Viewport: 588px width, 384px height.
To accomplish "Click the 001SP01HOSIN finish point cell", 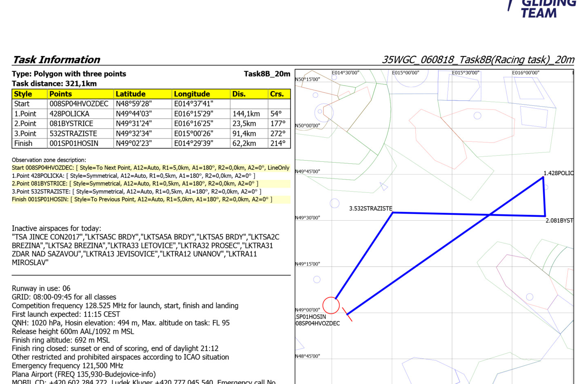I will [74, 143].
